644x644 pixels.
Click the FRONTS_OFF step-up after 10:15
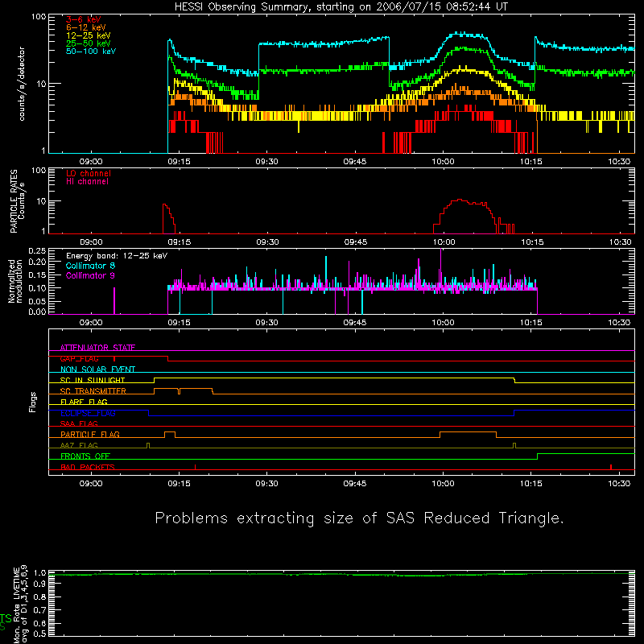tap(537, 456)
